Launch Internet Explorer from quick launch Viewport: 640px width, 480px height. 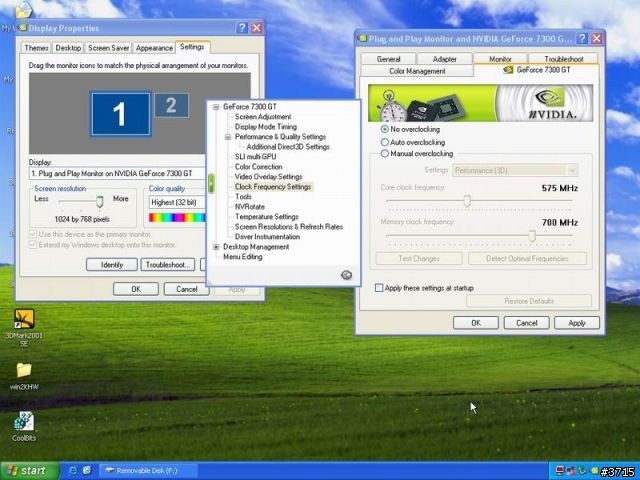pyautogui.click(x=73, y=470)
